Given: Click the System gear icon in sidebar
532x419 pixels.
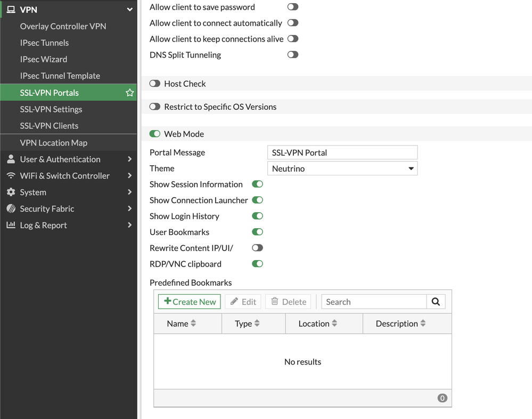Looking at the screenshot, I should pos(11,192).
